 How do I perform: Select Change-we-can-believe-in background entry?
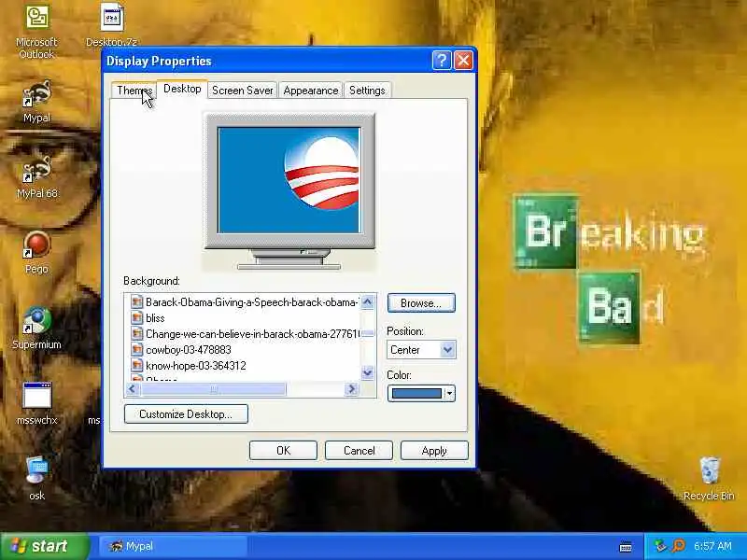[x=243, y=334]
